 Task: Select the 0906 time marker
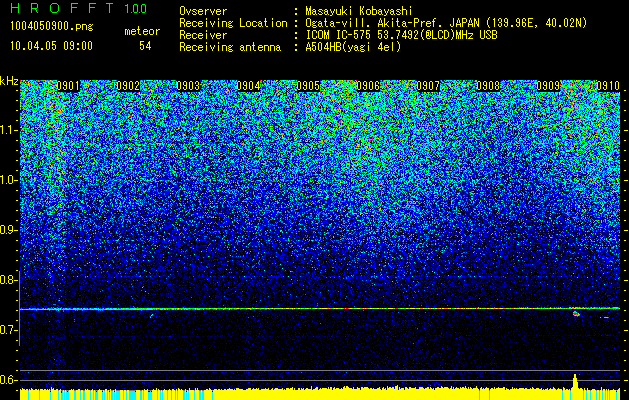(368, 86)
